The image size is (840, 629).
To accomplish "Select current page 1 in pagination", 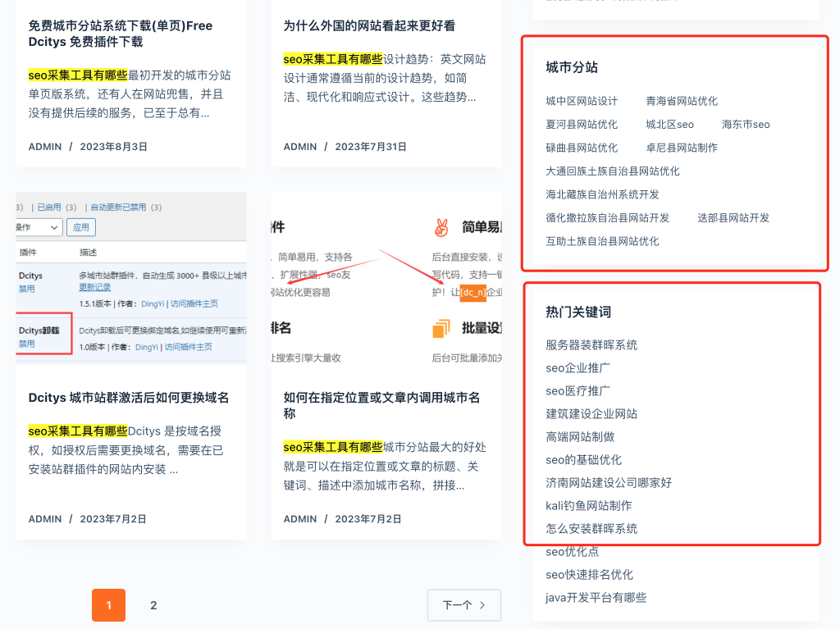I will point(108,605).
